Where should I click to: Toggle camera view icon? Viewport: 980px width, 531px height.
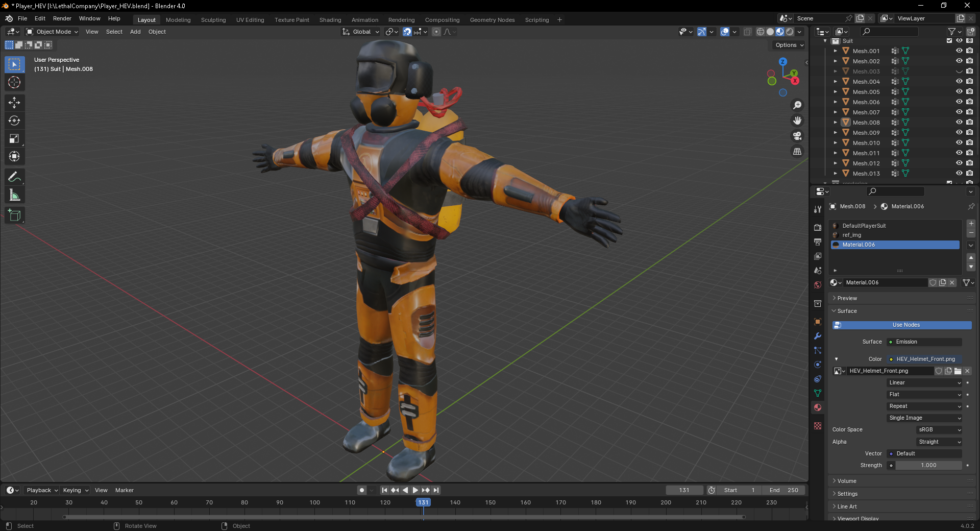pos(797,136)
